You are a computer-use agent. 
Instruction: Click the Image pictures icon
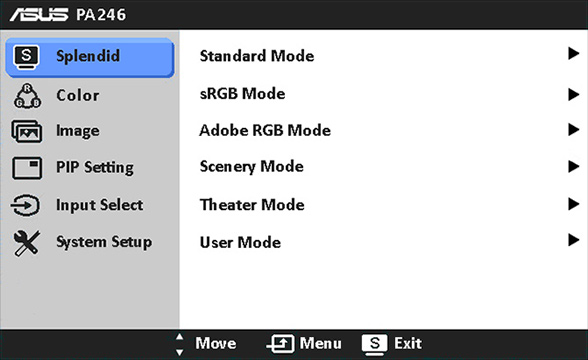point(26,131)
